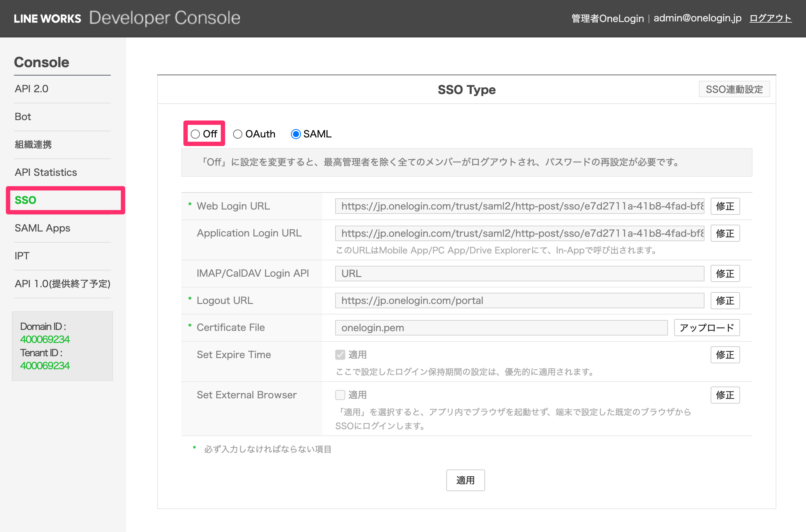
Task: Click the Tenant ID value 400069234
Action: [45, 365]
